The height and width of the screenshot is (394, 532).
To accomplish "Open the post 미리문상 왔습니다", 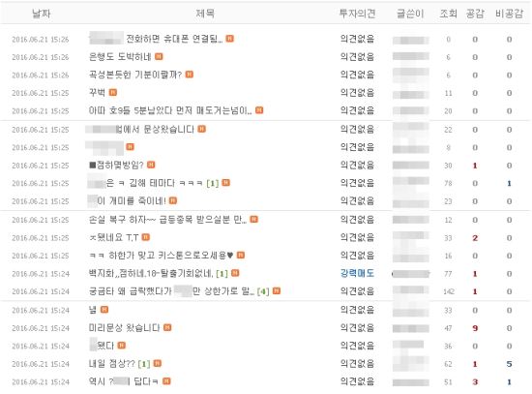I will tap(124, 328).
